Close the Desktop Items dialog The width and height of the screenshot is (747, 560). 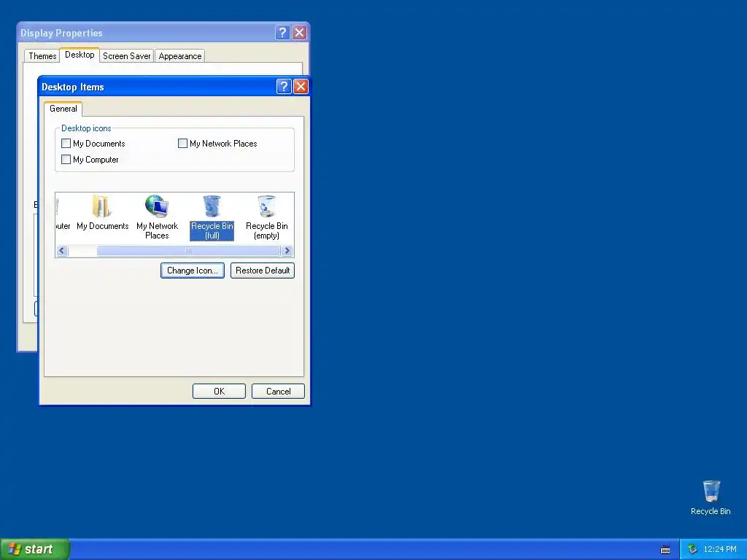[301, 87]
